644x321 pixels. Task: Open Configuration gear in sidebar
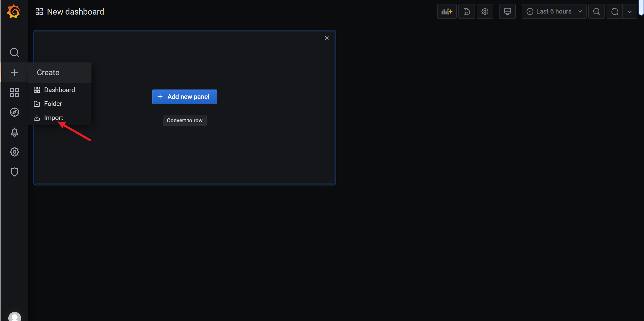tap(14, 152)
